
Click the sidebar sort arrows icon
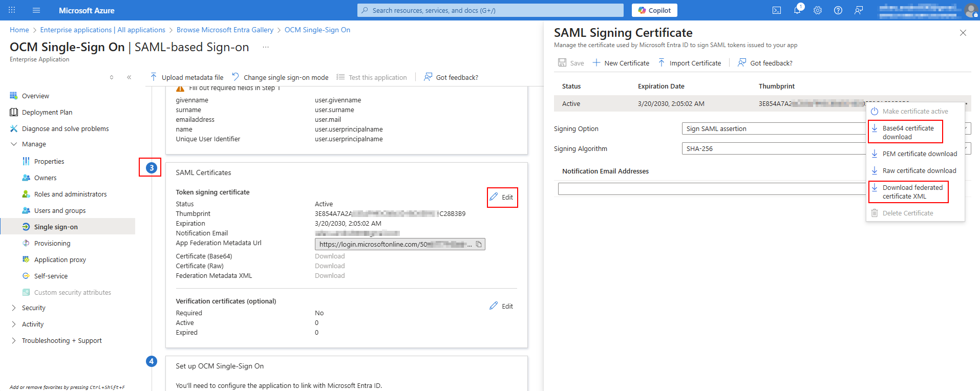(x=112, y=77)
